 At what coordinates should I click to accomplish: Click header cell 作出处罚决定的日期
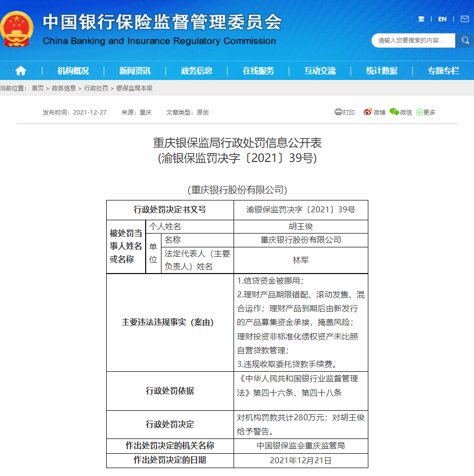click(x=170, y=460)
